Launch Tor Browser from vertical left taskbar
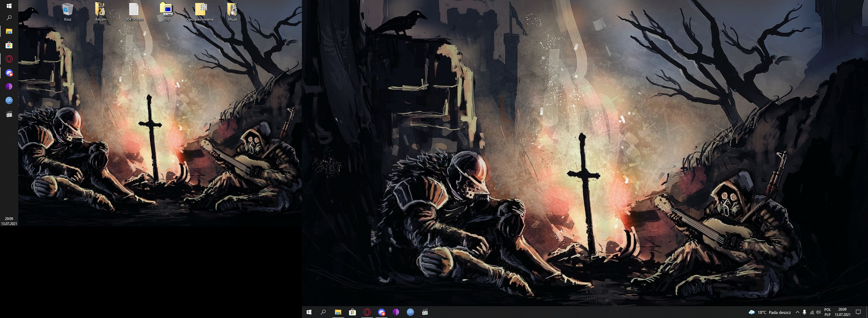This screenshot has height=318, width=868. click(9, 87)
